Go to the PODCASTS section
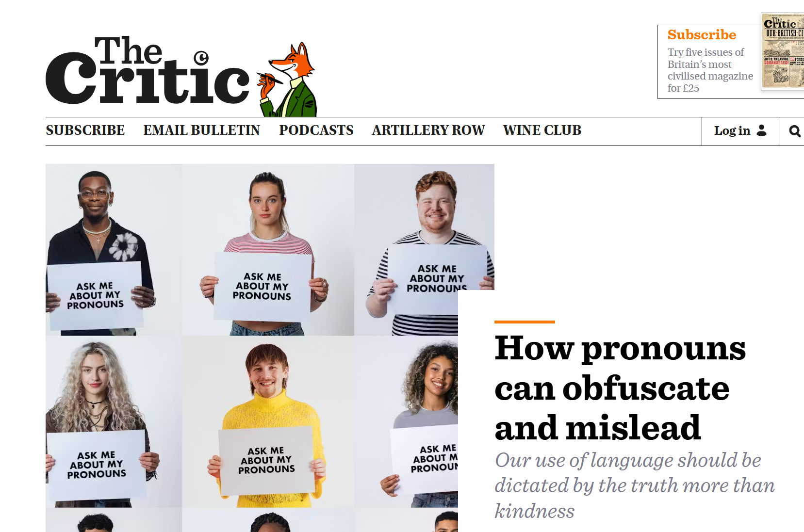Image resolution: width=804 pixels, height=532 pixels. [x=316, y=130]
